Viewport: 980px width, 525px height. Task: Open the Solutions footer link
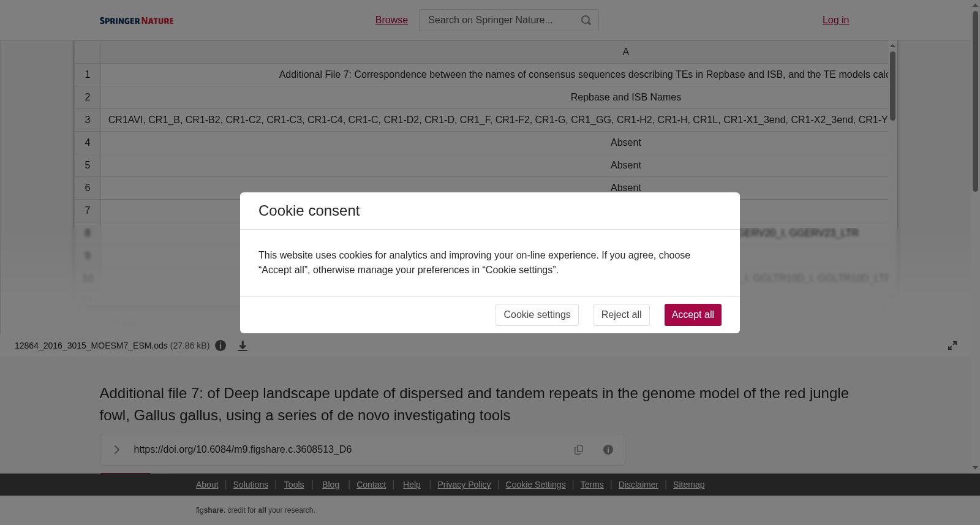(251, 485)
